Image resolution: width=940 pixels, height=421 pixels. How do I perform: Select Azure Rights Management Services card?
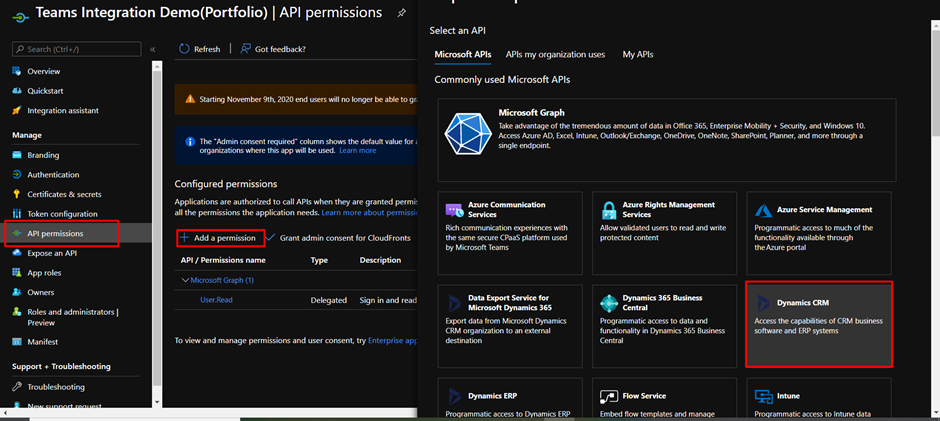point(664,233)
